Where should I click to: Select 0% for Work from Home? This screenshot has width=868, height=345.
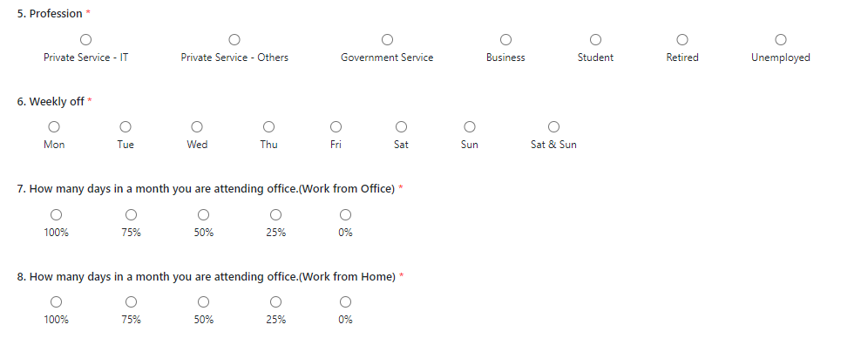pyautogui.click(x=345, y=302)
